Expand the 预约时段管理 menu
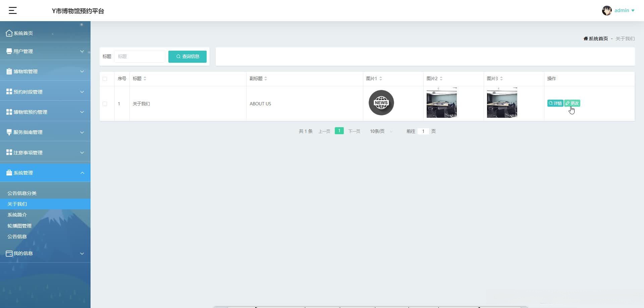Screen dimensions: 644x308 (82, 92)
